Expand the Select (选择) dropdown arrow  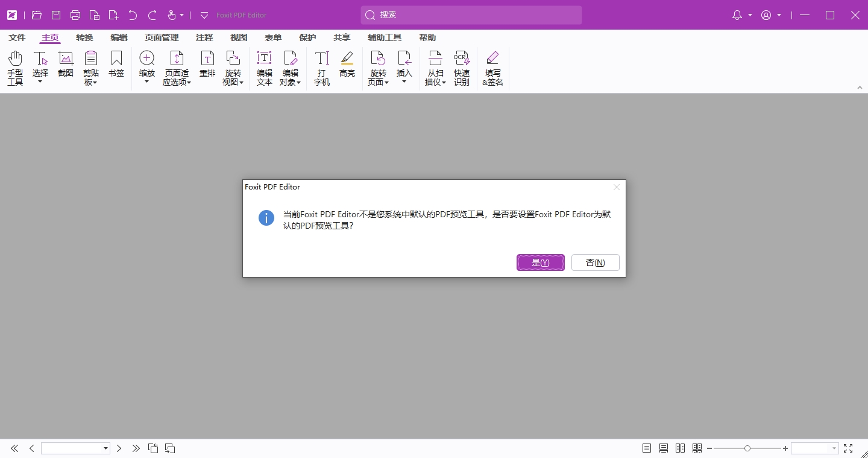point(40,81)
